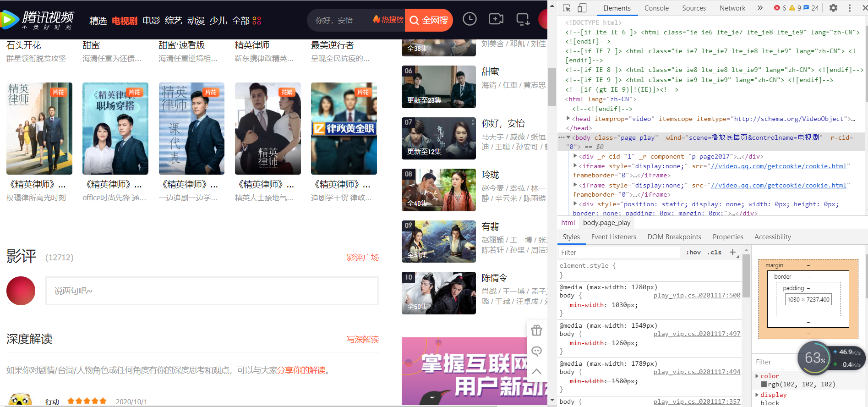Screen dimensions: 868x407
Task: Click the Tencent Video logo
Action: coord(37,20)
